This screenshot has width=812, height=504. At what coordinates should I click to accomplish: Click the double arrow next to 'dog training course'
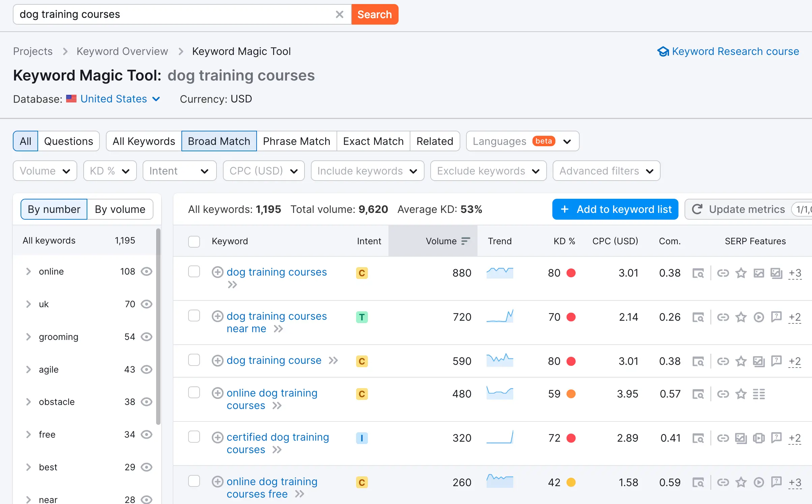pyautogui.click(x=333, y=360)
